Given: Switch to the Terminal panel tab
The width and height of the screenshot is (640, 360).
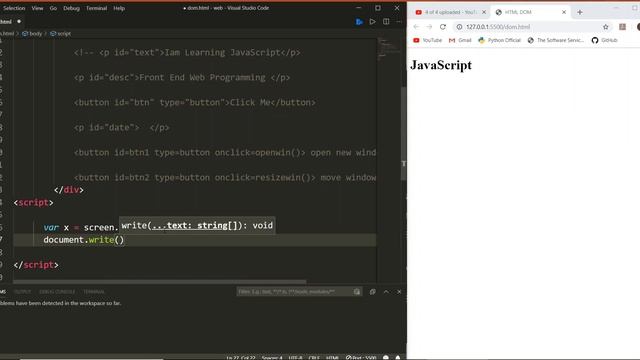Looking at the screenshot, I should click(x=93, y=292).
